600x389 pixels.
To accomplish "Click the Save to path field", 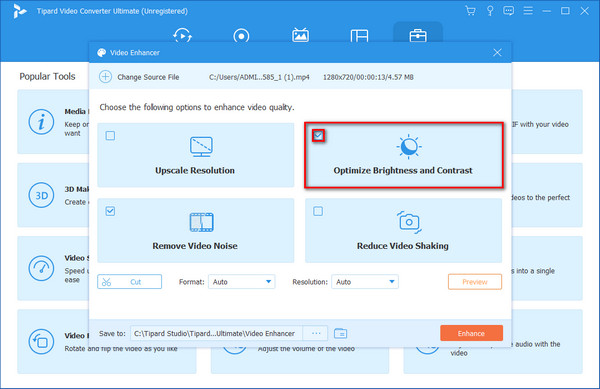I will tap(216, 333).
